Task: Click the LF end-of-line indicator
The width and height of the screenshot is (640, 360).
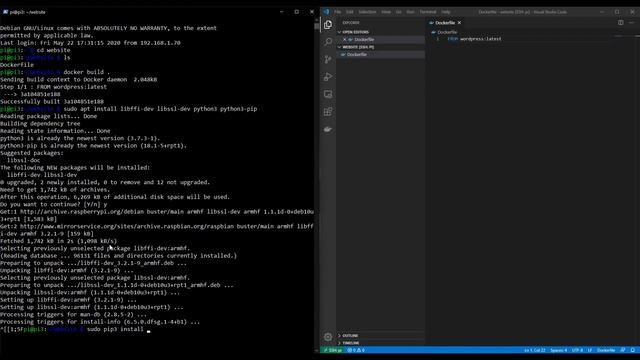Action: coord(590,350)
